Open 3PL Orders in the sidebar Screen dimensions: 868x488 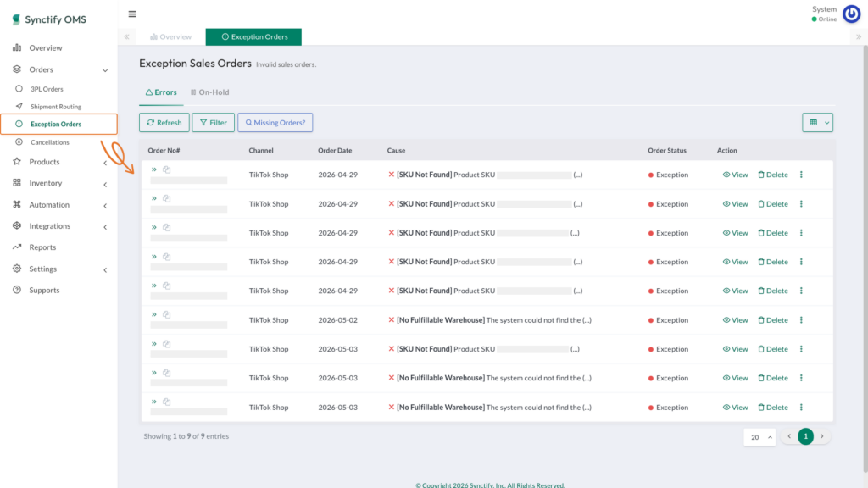(x=47, y=88)
